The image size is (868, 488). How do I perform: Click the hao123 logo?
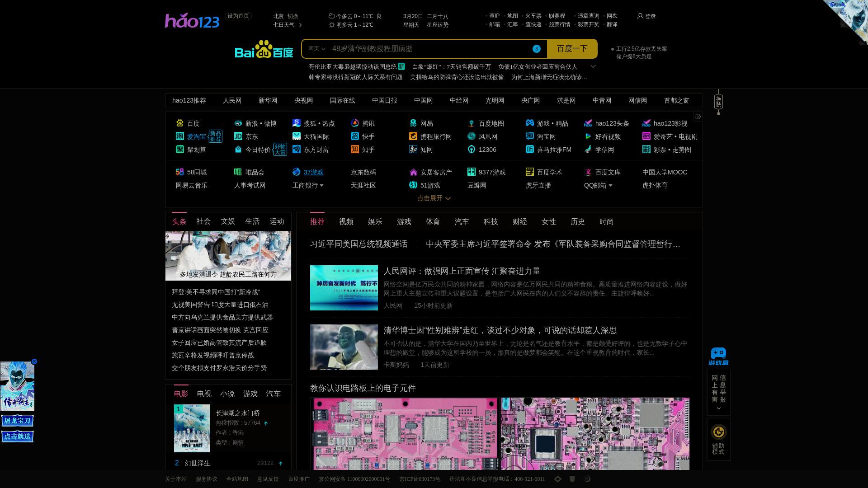click(x=192, y=20)
